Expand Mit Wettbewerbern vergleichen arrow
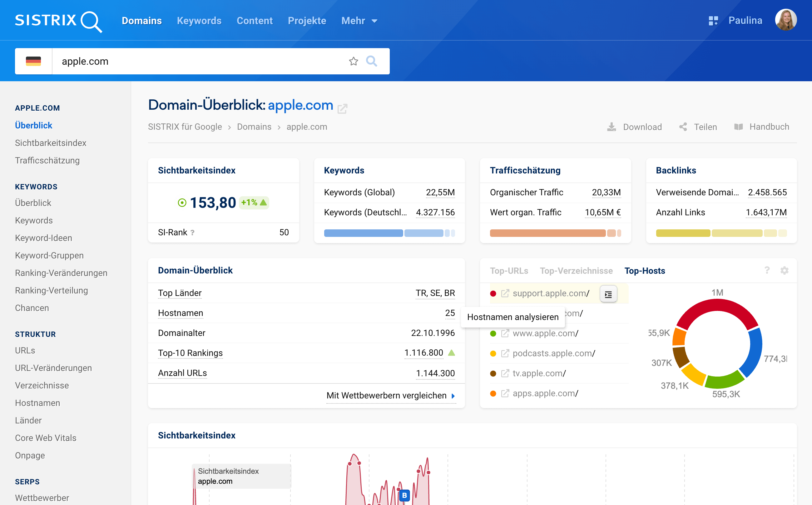The height and width of the screenshot is (505, 812). tap(453, 396)
